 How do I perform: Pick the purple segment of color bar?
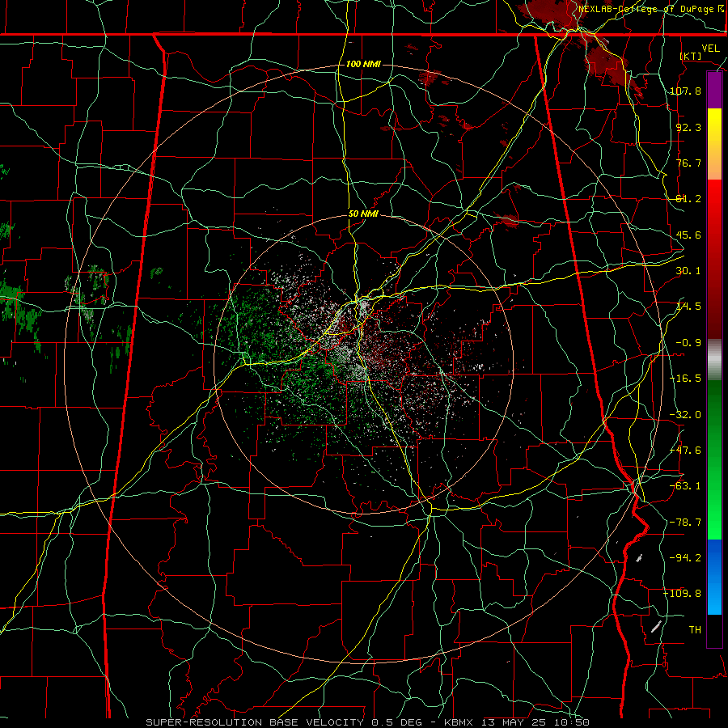coord(714,91)
